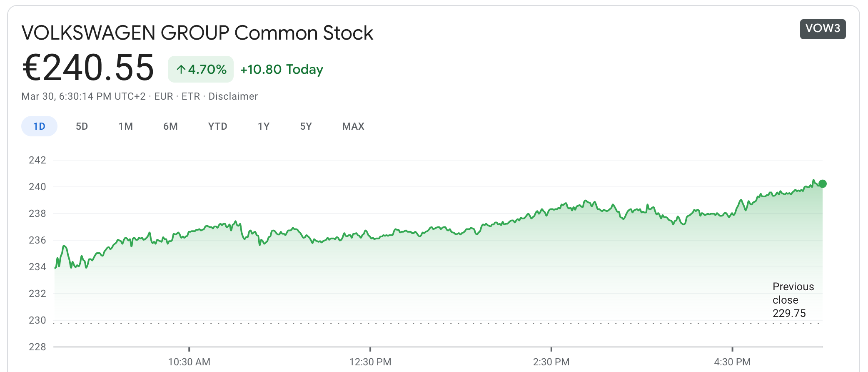Click the VOW3 ticker badge

(823, 29)
